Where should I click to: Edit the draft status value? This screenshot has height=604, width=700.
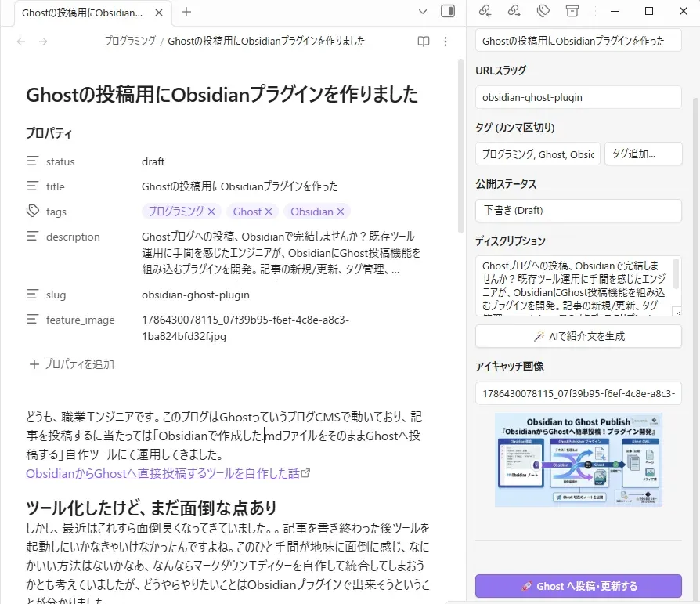pyautogui.click(x=153, y=161)
